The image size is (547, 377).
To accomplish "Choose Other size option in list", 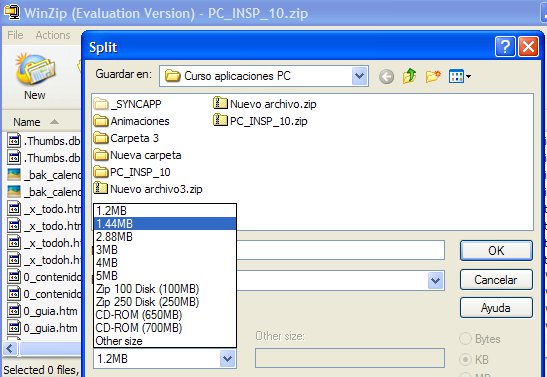I will click(x=165, y=341).
